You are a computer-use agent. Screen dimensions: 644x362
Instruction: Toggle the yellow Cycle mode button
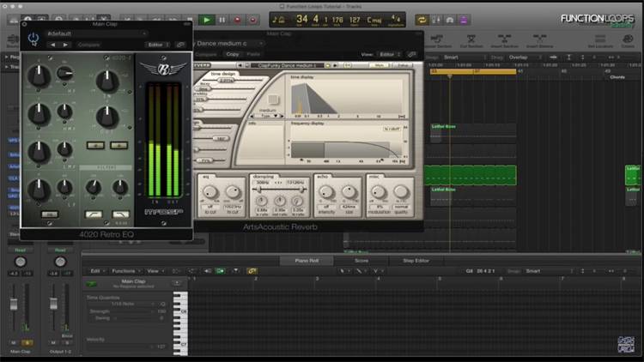(423, 19)
